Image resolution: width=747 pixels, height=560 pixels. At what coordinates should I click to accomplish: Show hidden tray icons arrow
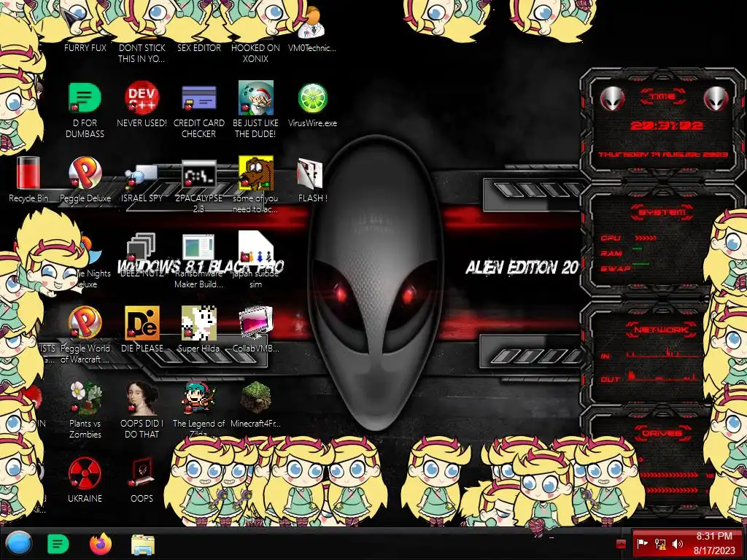[x=621, y=544]
